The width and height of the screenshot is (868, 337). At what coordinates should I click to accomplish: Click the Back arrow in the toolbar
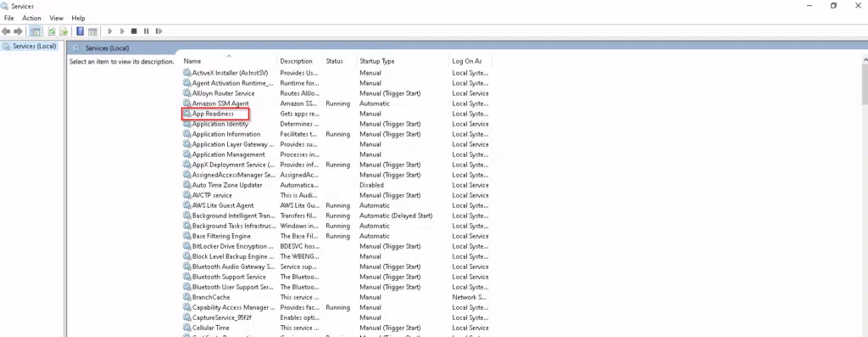(6, 31)
